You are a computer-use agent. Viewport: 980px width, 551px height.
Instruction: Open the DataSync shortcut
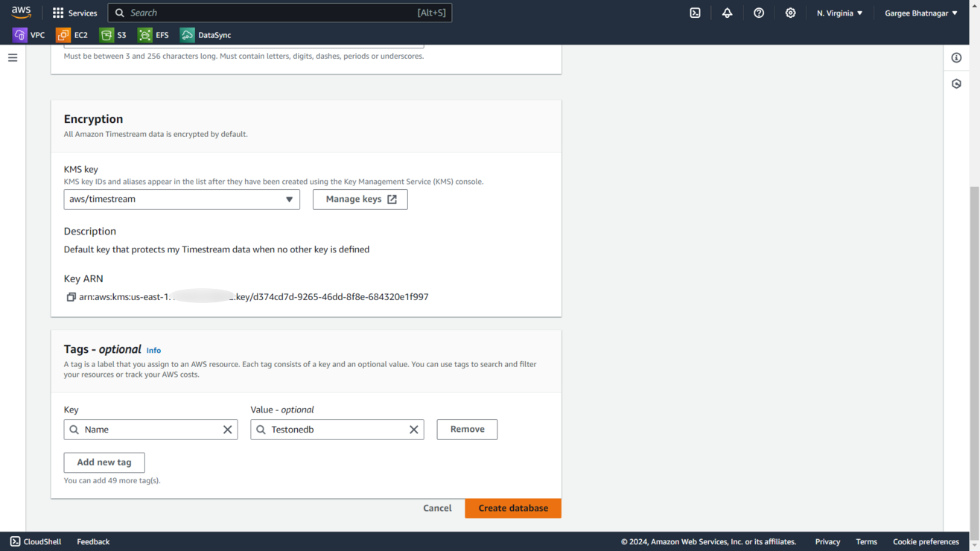point(206,35)
